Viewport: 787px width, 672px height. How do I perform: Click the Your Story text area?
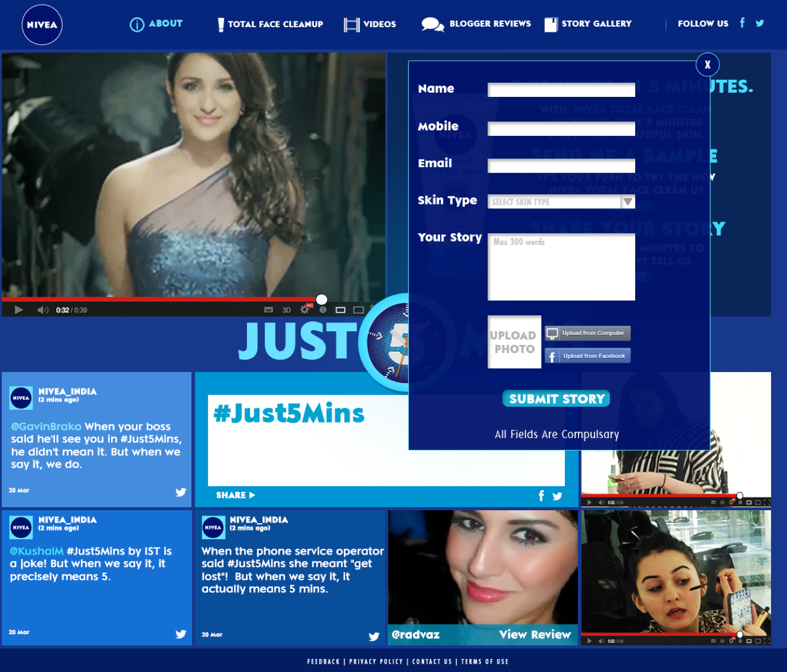(561, 267)
